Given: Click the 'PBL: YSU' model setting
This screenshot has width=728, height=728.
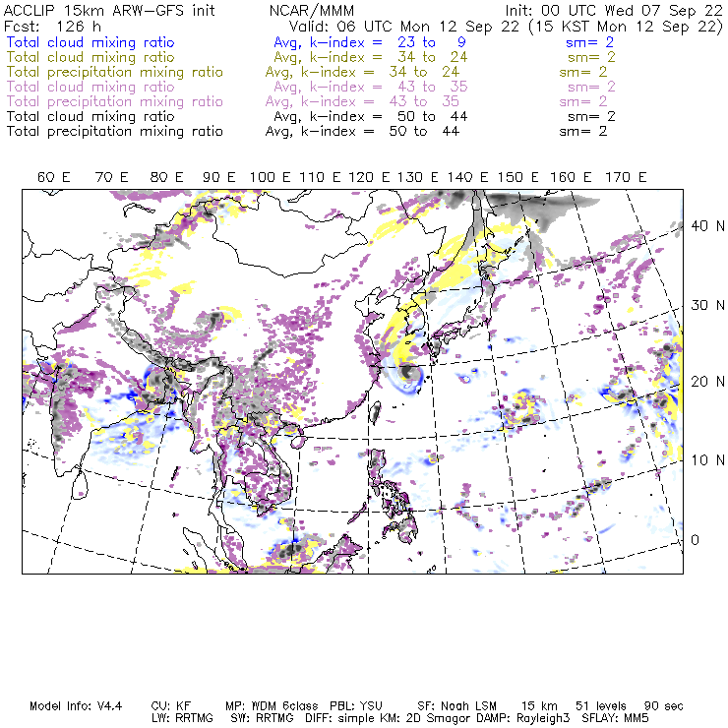Looking at the screenshot, I should (x=356, y=706).
